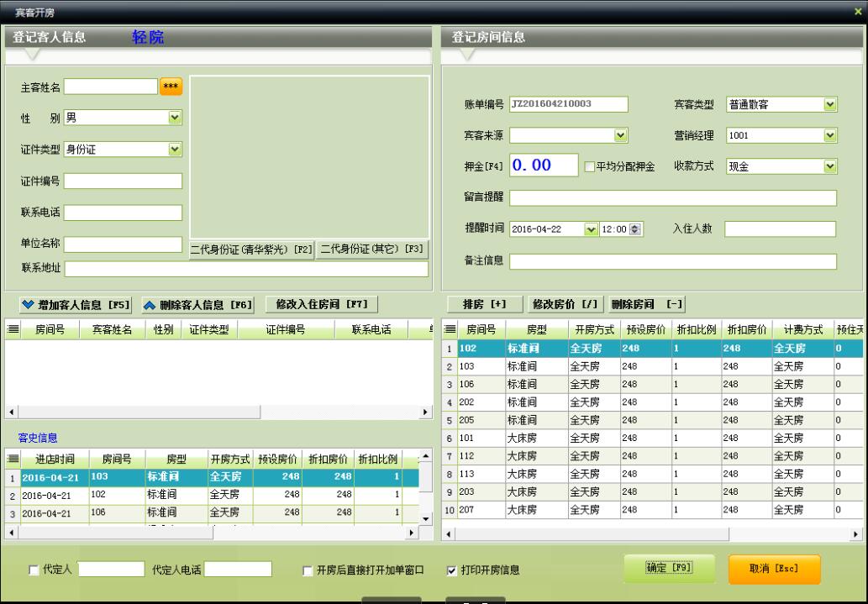Open the 营销经理 dropdown showing 1001
The image size is (868, 604).
point(830,135)
